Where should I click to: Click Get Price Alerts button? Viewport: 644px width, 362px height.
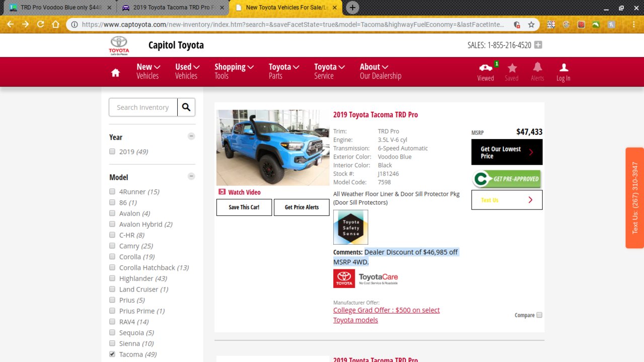302,207
